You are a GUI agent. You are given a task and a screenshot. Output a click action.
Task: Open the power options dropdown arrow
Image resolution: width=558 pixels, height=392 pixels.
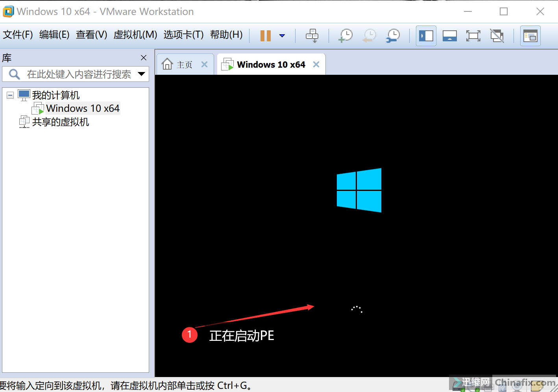[x=282, y=36]
